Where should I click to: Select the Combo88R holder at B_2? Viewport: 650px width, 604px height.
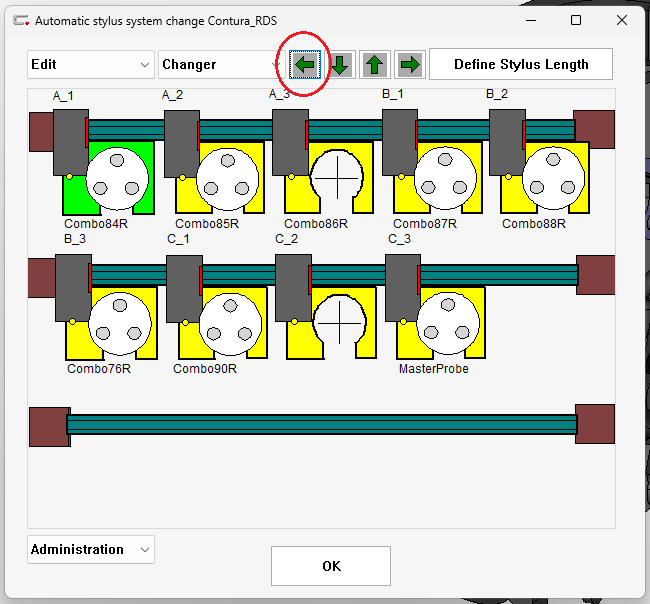545,177
